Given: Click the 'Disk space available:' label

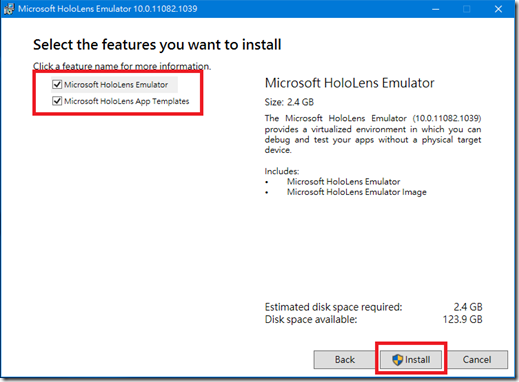Looking at the screenshot, I should click(x=311, y=319).
